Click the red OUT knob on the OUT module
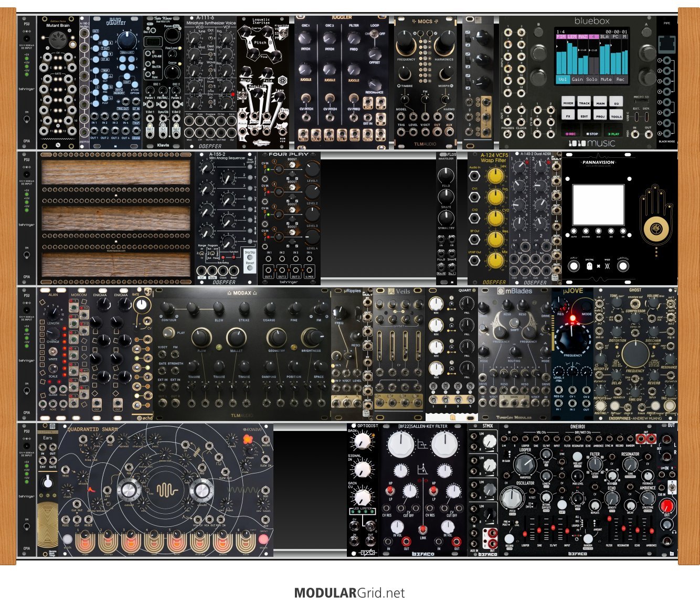700x604 pixels. tap(666, 506)
